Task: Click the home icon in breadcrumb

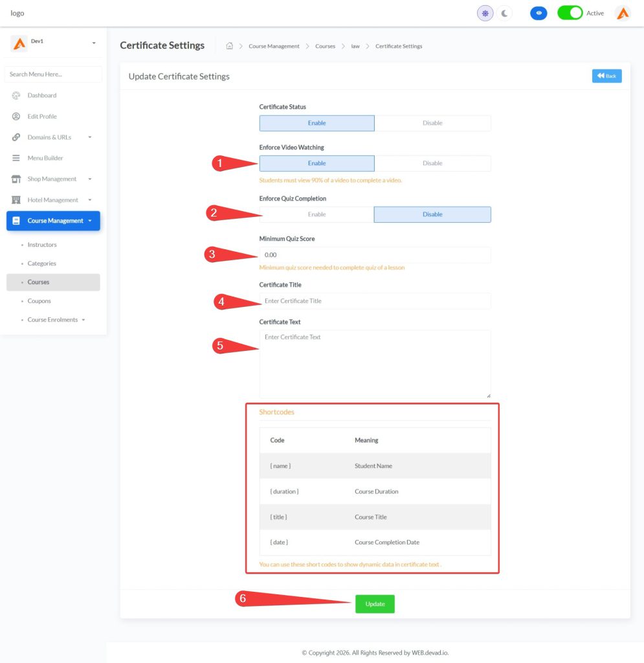Action: click(x=229, y=46)
